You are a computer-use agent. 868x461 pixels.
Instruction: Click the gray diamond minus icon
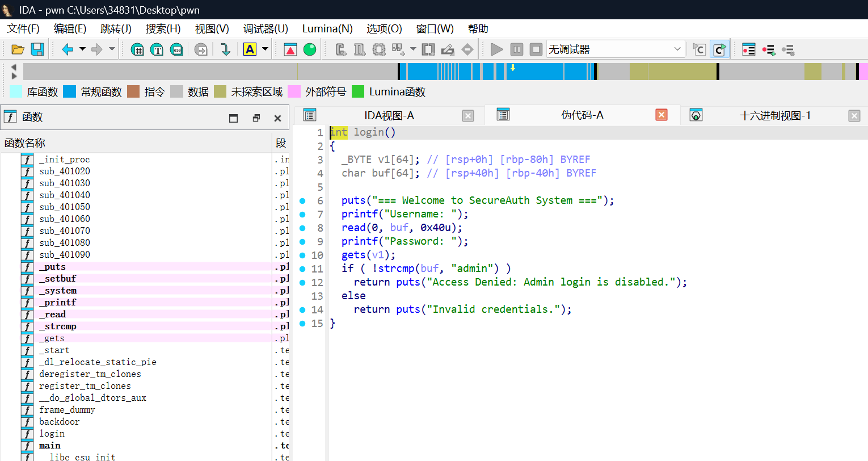(x=467, y=49)
